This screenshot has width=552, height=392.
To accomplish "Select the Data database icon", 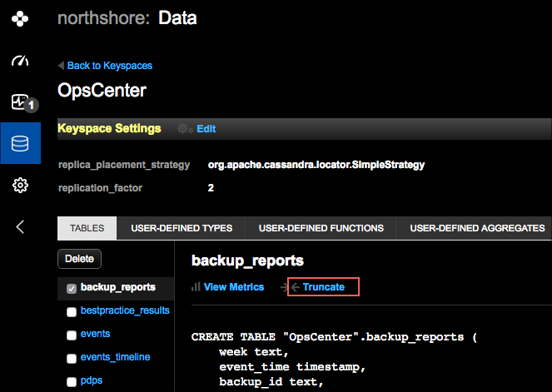I will coord(20,143).
